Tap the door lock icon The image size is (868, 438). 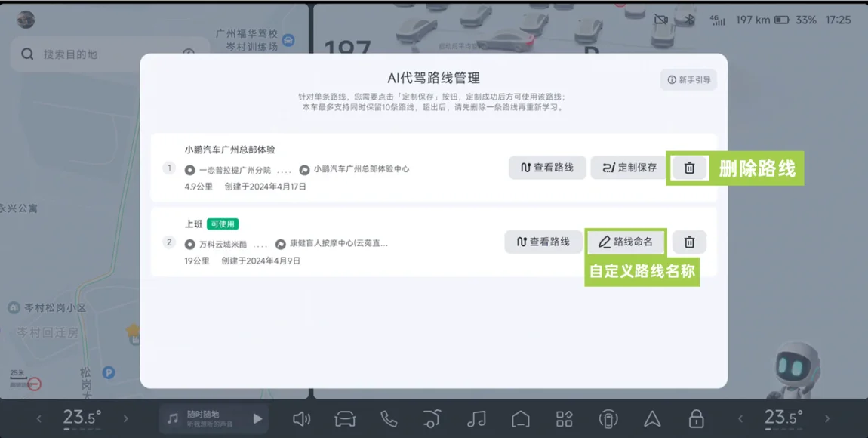[x=696, y=419]
